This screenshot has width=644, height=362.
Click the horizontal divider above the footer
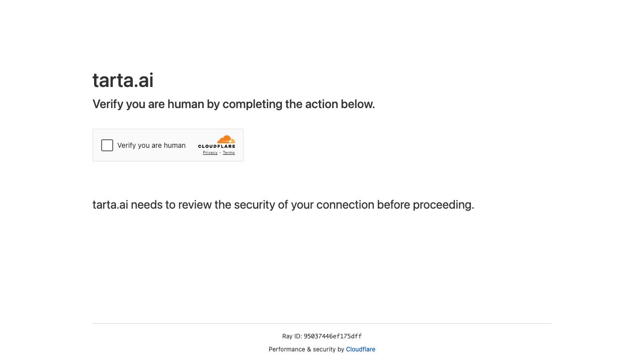coord(322,323)
